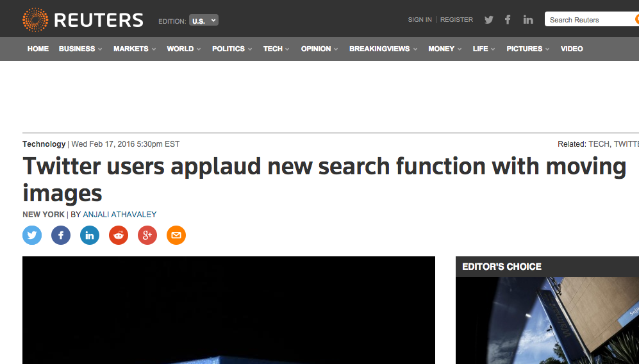
Task: Open author Anjali Athavaley's page
Action: tap(120, 215)
